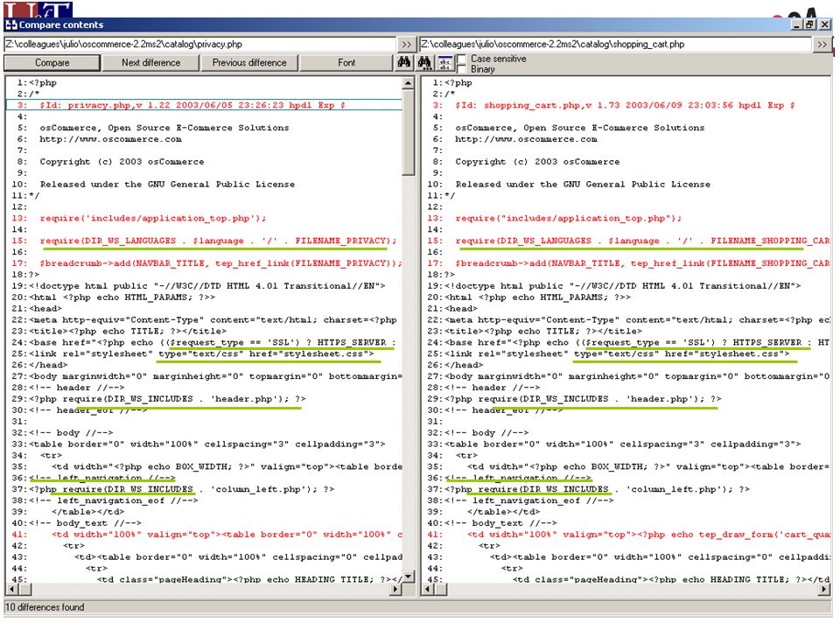This screenshot has height=630, width=840.
Task: Select line 3 '$Id: privacy.php,v 1.22' in left pane
Action: [204, 105]
